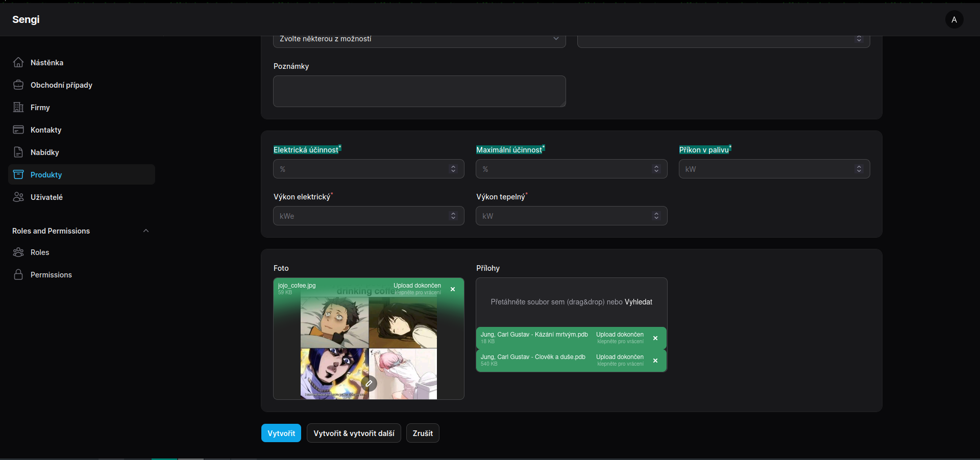This screenshot has width=980, height=460.
Task: Click the Uživatelé users icon
Action: pos(18,197)
